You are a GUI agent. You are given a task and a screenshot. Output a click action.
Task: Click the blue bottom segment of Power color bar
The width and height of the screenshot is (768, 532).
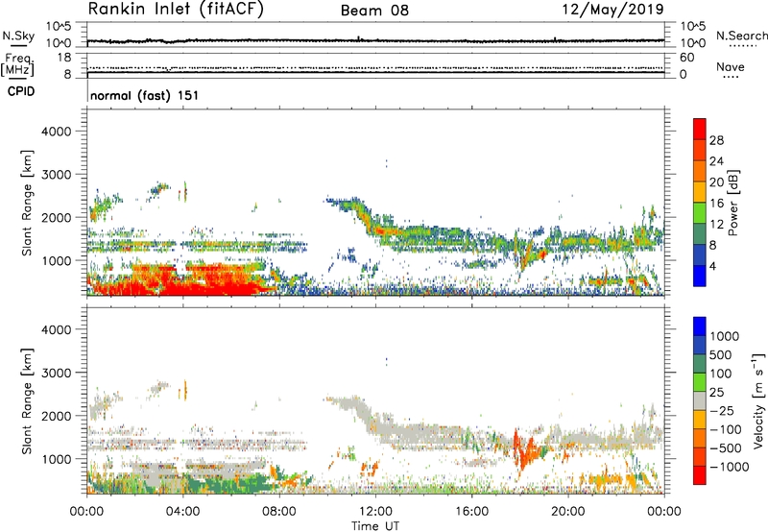click(700, 276)
